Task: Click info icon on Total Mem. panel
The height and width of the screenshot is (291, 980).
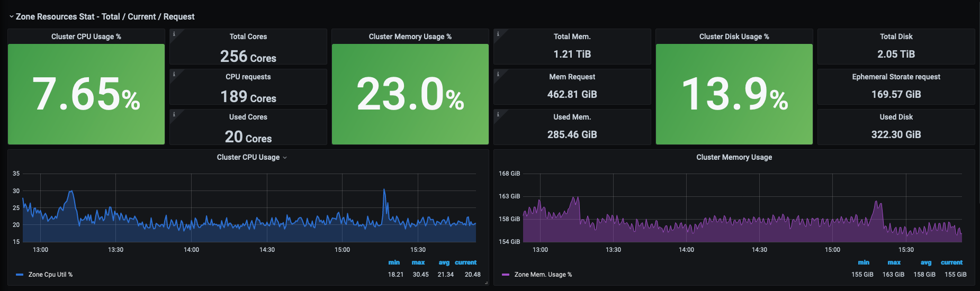Action: point(498,34)
